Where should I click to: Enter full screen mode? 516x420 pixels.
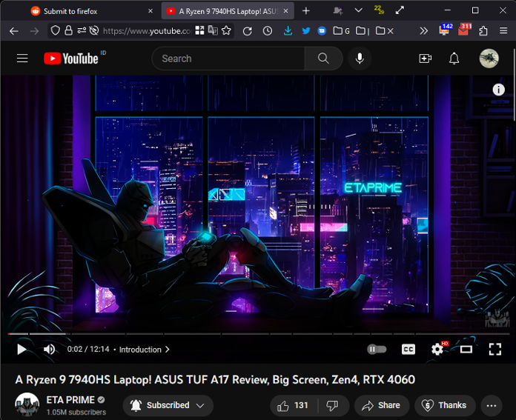click(495, 350)
